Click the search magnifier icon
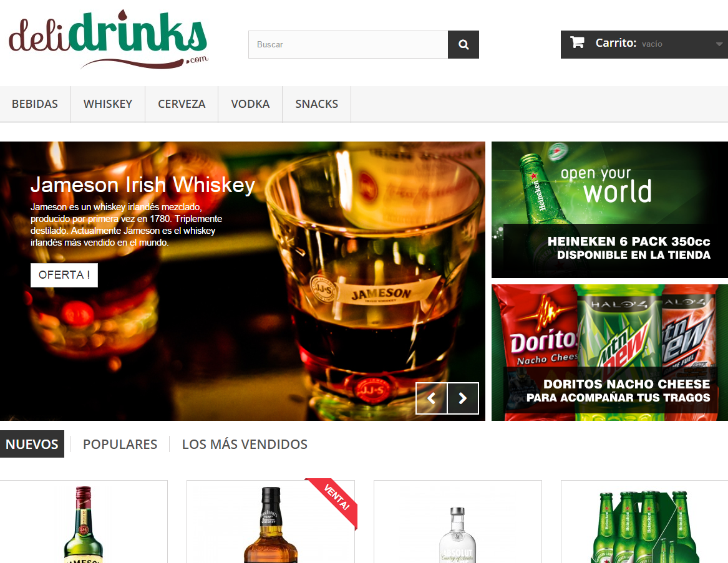Viewport: 728px width, 563px height. coord(463,44)
